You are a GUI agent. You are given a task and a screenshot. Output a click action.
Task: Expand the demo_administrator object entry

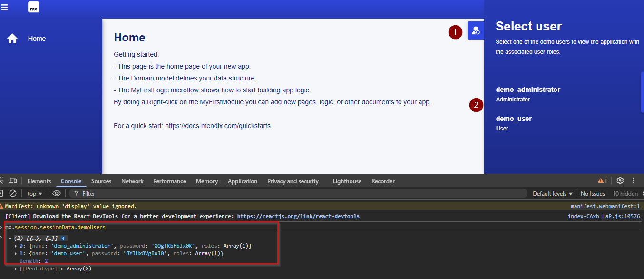(x=16, y=246)
